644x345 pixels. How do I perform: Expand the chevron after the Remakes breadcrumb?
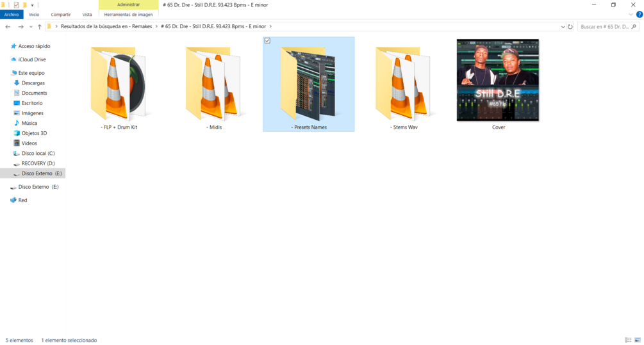(156, 26)
